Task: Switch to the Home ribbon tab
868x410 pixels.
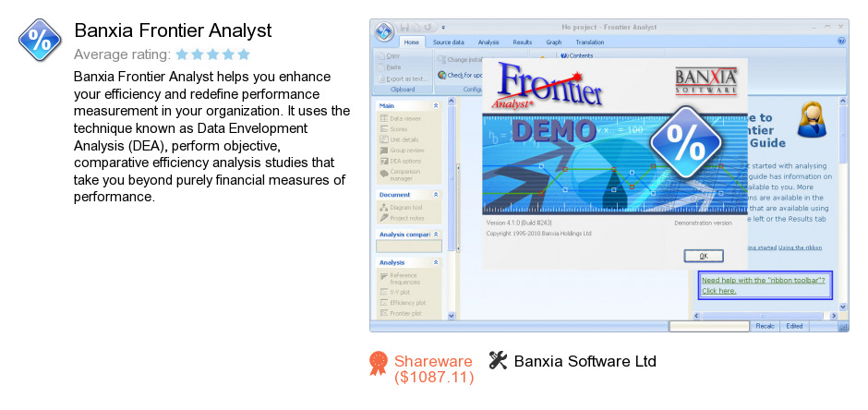Action: pyautogui.click(x=411, y=42)
